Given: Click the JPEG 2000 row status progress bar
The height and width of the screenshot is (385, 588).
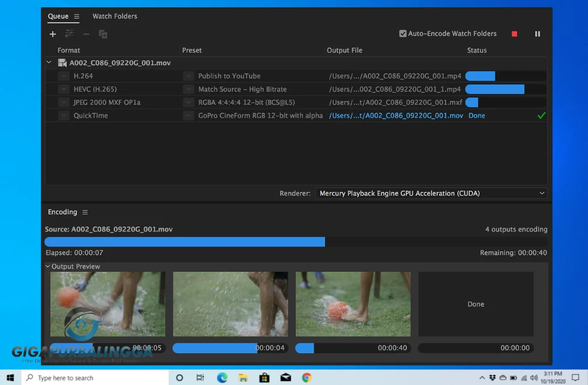Looking at the screenshot, I should click(505, 102).
